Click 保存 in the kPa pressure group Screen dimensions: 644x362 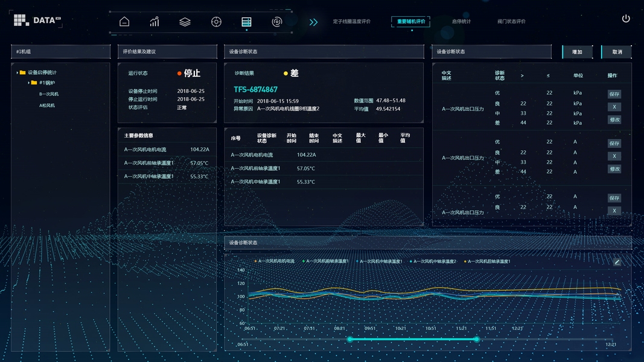pos(614,94)
